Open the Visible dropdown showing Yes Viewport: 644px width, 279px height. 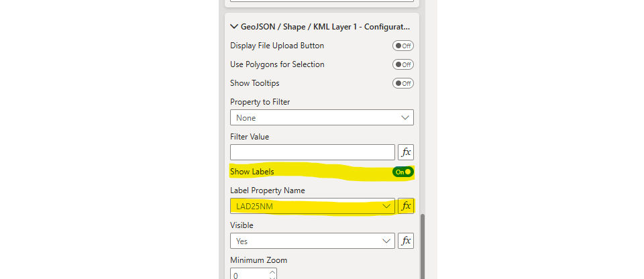pyautogui.click(x=312, y=241)
